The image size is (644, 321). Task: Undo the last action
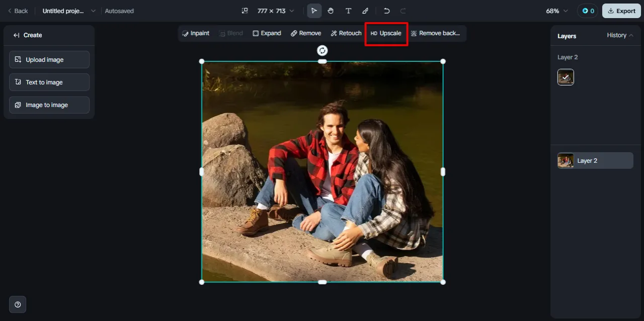pos(386,11)
